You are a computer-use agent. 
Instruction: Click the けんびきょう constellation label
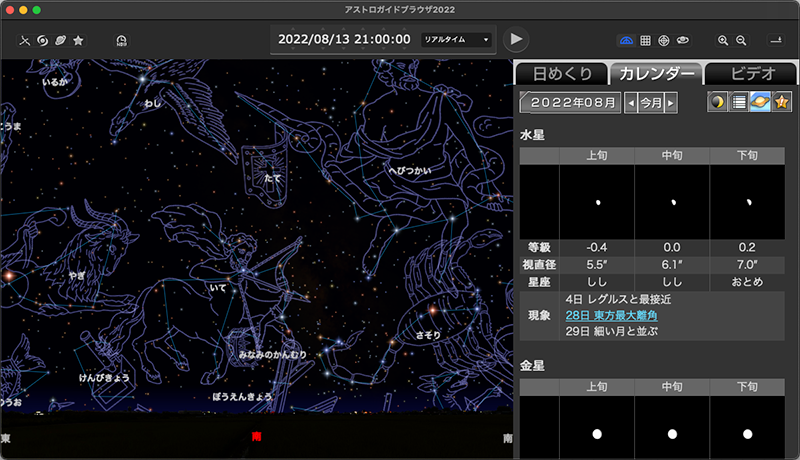104,378
